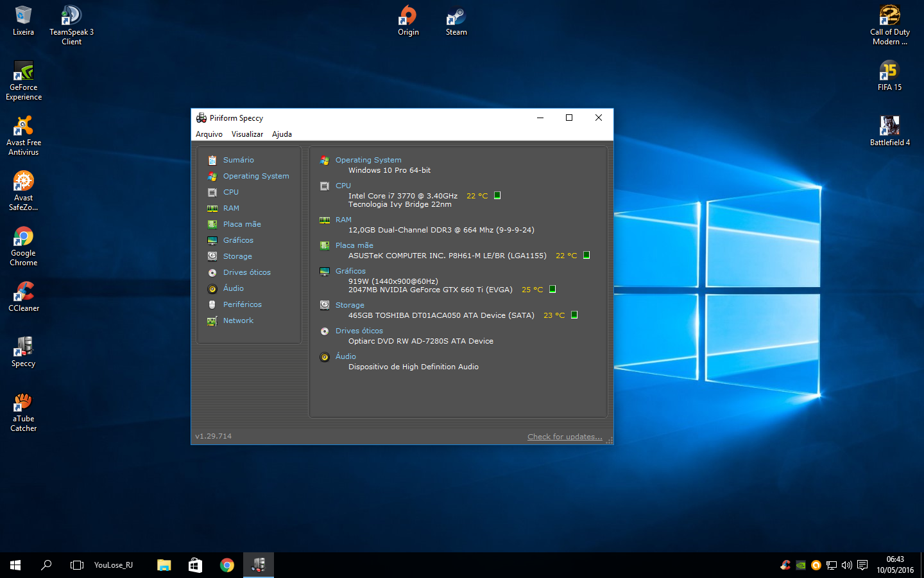Click the monitor icon beside Gráficos summary
This screenshot has height=578, width=924.
325,272
